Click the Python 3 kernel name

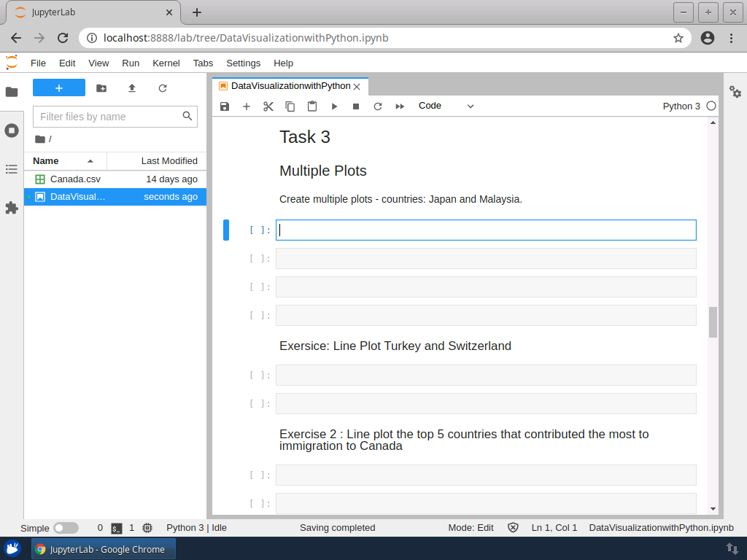tap(681, 106)
